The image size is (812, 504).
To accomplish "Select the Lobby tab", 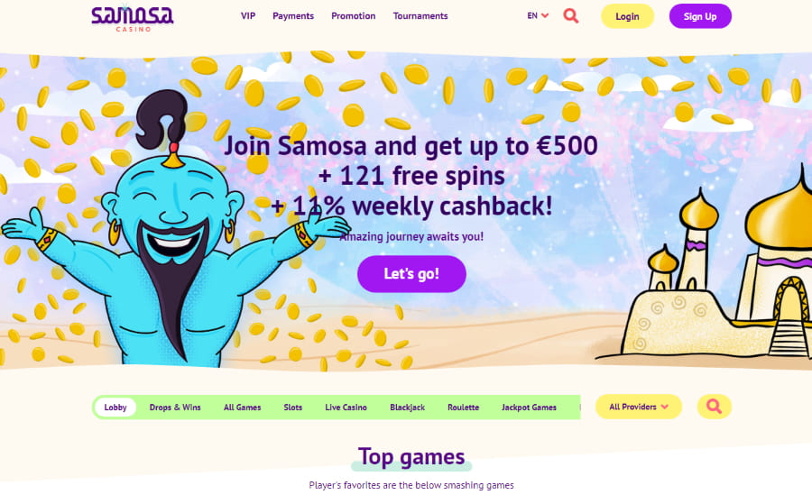I will pyautogui.click(x=115, y=408).
